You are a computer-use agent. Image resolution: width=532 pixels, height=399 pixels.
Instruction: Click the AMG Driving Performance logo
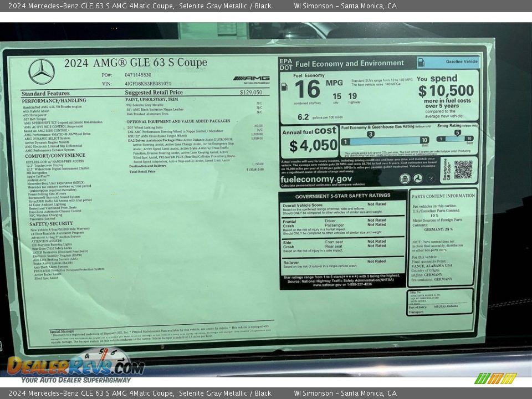pos(252,80)
